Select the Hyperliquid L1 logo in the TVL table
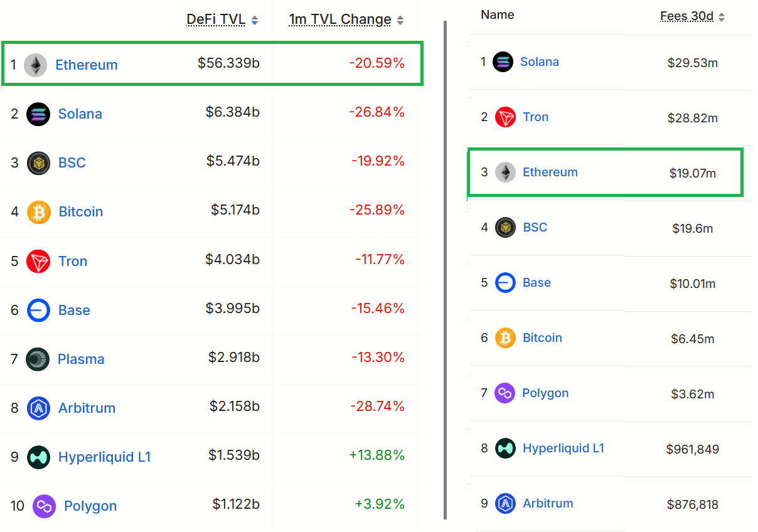This screenshot has width=758, height=532. click(x=38, y=457)
